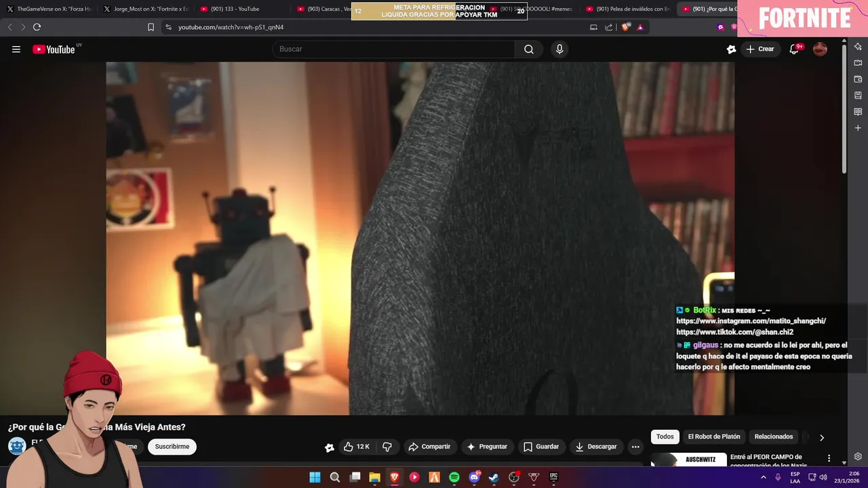This screenshot has height=488, width=868.
Task: Show hidden system tray icons
Action: click(x=763, y=477)
